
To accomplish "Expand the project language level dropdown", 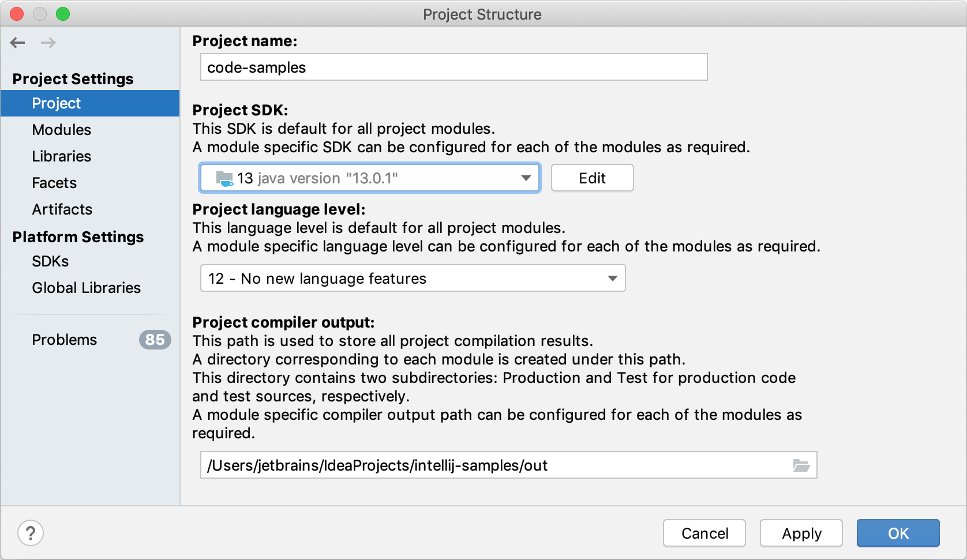I will click(x=612, y=279).
